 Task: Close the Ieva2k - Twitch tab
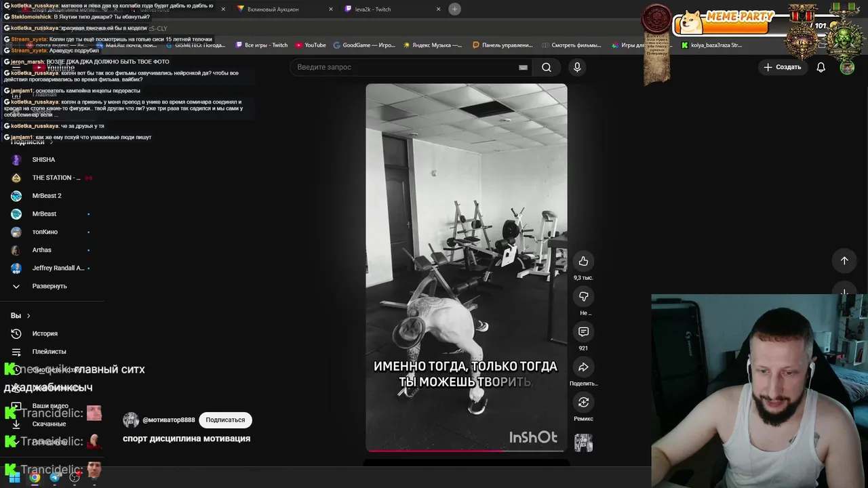438,9
